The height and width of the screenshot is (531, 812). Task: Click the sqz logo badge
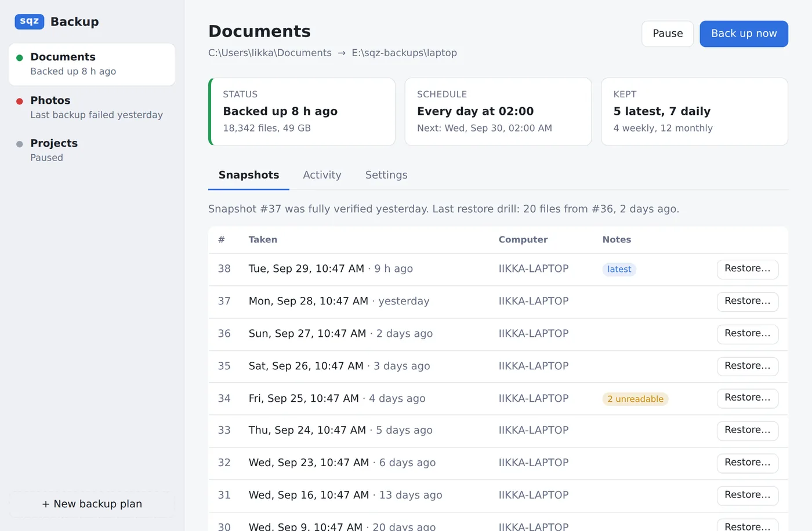pyautogui.click(x=30, y=21)
